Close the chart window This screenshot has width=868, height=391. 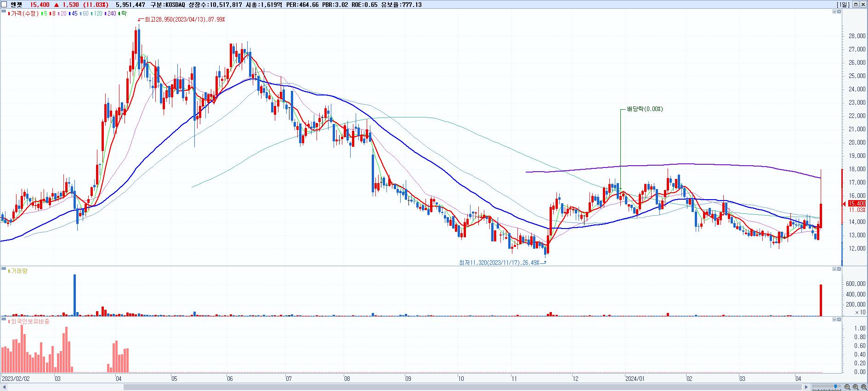point(863,5)
